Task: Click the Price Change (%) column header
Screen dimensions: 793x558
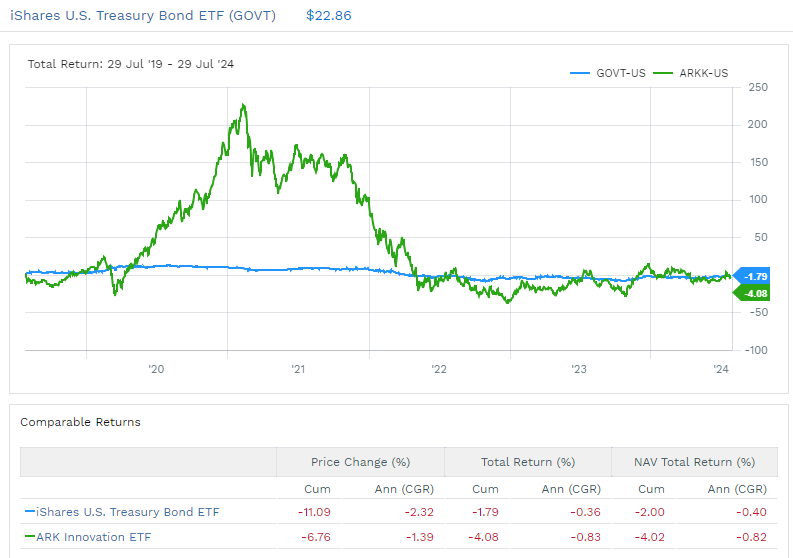Action: click(361, 462)
